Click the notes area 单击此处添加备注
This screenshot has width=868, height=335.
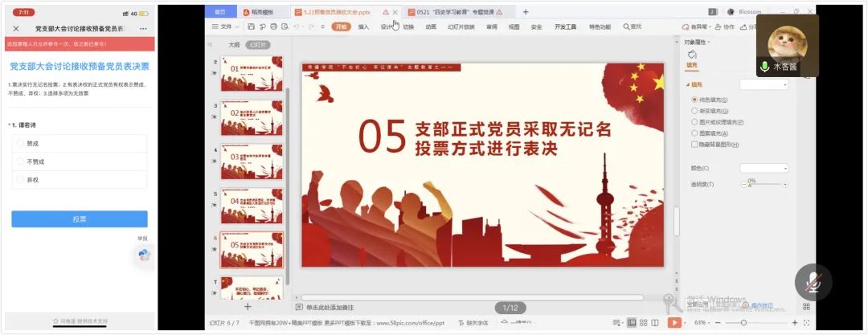click(330, 307)
